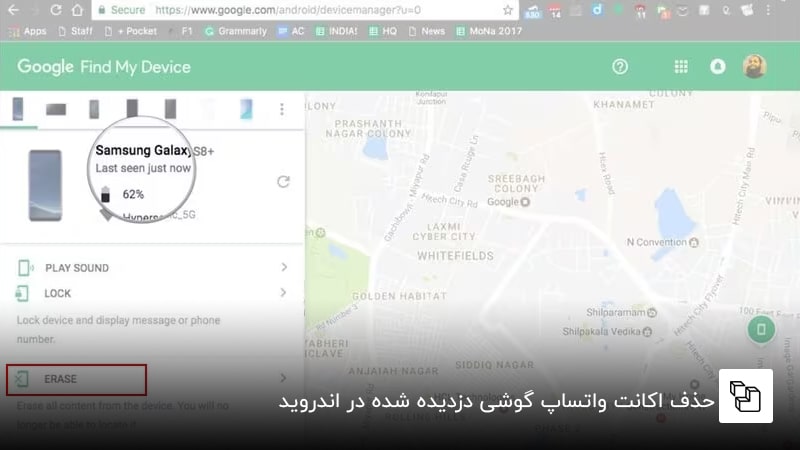
Task: Open the F1 bookmark
Action: [181, 31]
